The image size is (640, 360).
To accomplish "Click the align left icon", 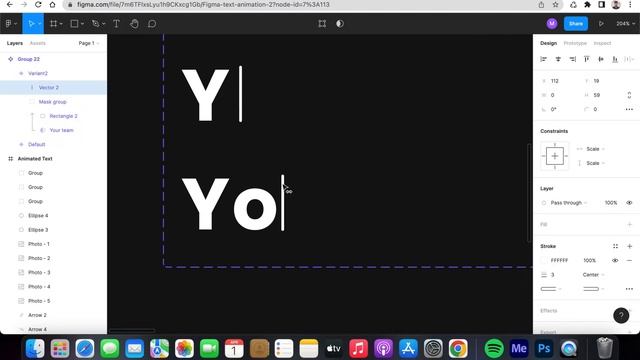I will point(544,59).
